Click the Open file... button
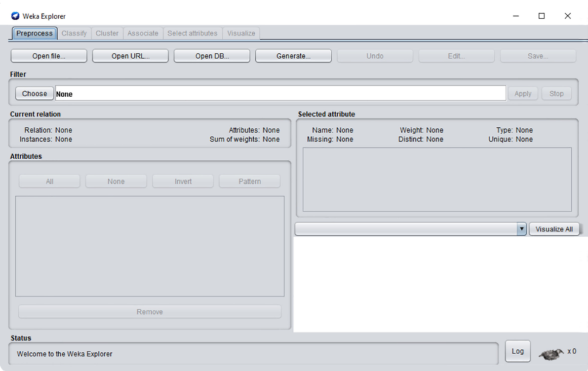Screen dimensions: 588x371 tap(49, 56)
